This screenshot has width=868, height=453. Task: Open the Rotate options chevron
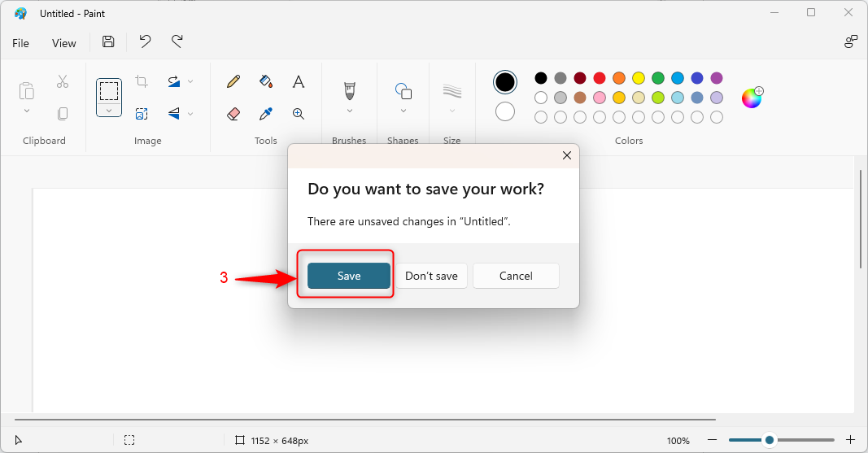click(x=190, y=82)
